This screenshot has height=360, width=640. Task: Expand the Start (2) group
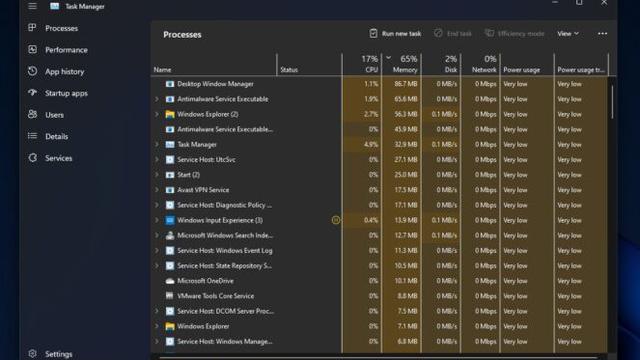(x=156, y=175)
